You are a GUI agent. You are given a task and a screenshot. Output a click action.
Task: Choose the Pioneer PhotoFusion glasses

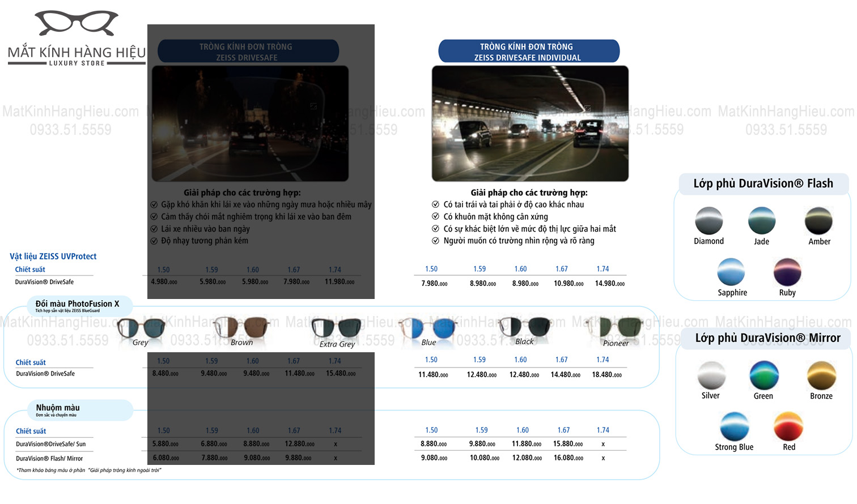click(x=616, y=330)
